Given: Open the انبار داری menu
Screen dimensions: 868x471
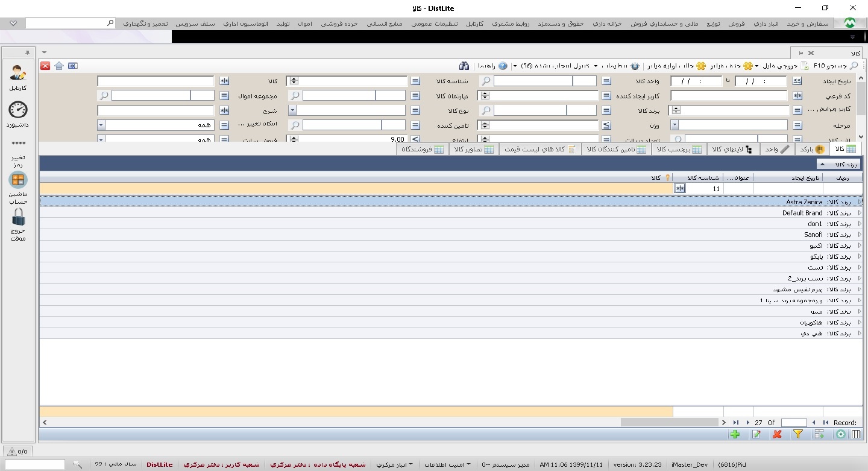Looking at the screenshot, I should pos(766,24).
